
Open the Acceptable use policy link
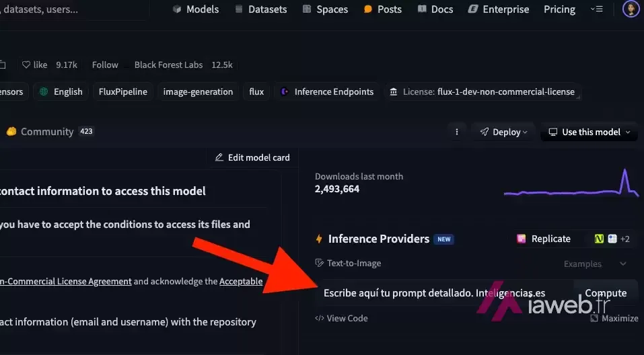pyautogui.click(x=241, y=282)
